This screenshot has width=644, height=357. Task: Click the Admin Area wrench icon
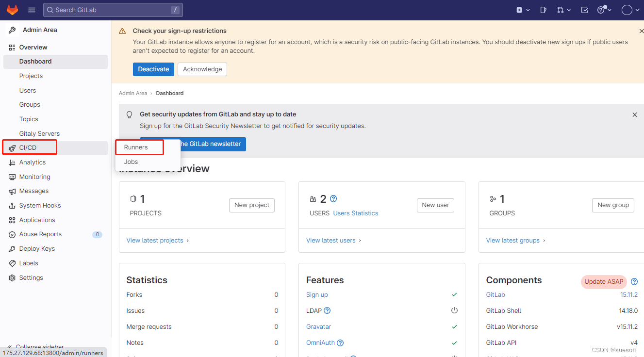(x=13, y=30)
